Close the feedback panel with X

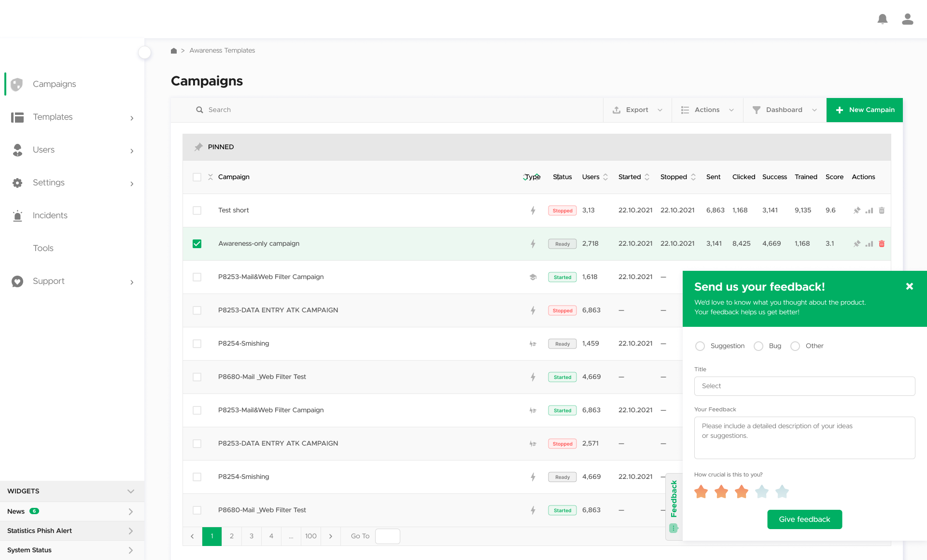(x=909, y=286)
